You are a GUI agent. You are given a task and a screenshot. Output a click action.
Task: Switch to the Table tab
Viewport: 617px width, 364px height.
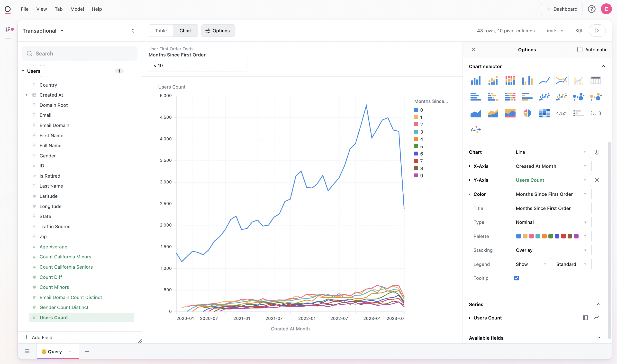[x=161, y=31]
